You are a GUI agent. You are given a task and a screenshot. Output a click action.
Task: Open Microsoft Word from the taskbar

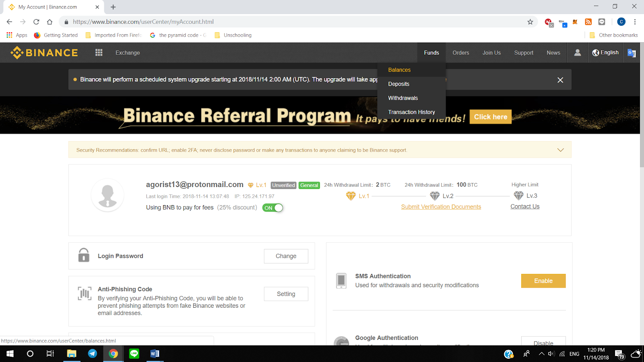pos(155,354)
